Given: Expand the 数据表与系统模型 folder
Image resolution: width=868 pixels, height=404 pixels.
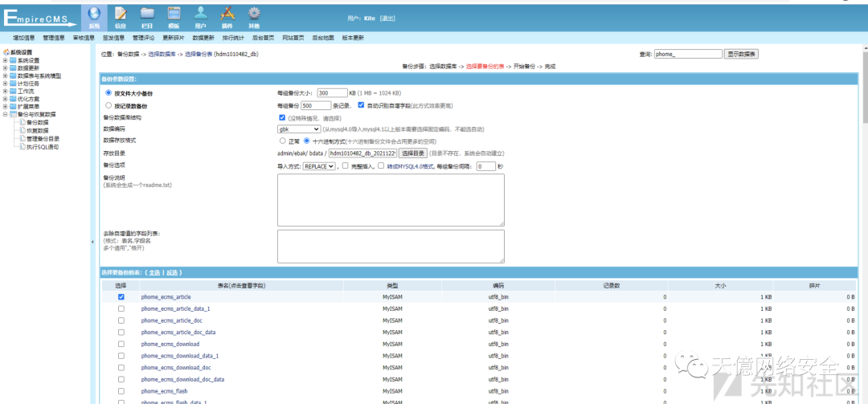Looking at the screenshot, I should 6,75.
